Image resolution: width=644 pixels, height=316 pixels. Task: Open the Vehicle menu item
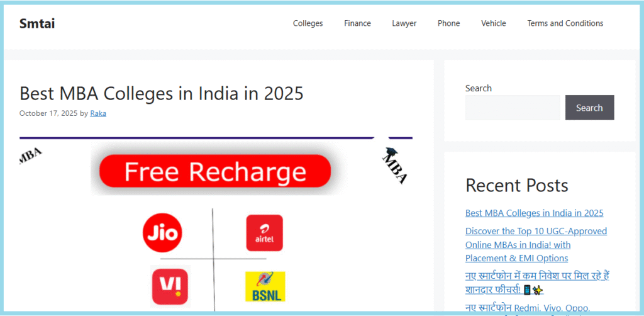(x=493, y=23)
